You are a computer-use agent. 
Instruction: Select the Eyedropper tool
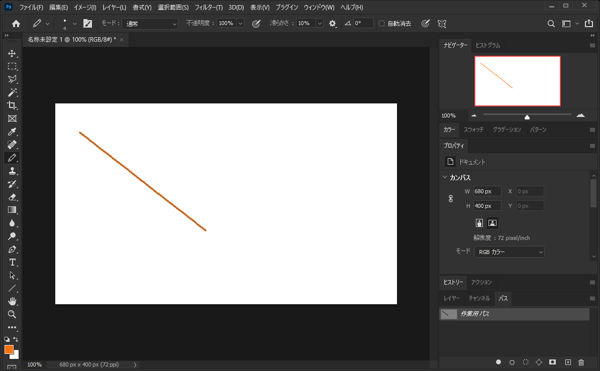(x=12, y=132)
